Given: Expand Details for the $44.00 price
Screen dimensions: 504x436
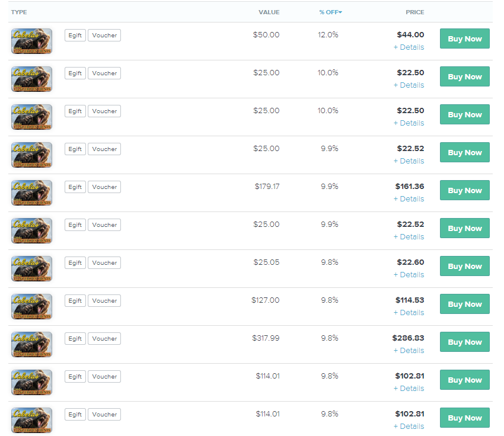Looking at the screenshot, I should point(409,47).
